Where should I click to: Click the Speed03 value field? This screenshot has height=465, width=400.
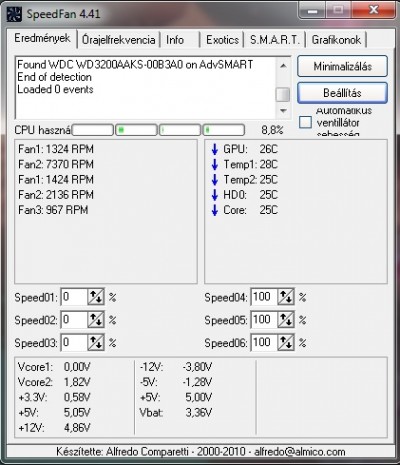[x=74, y=343]
